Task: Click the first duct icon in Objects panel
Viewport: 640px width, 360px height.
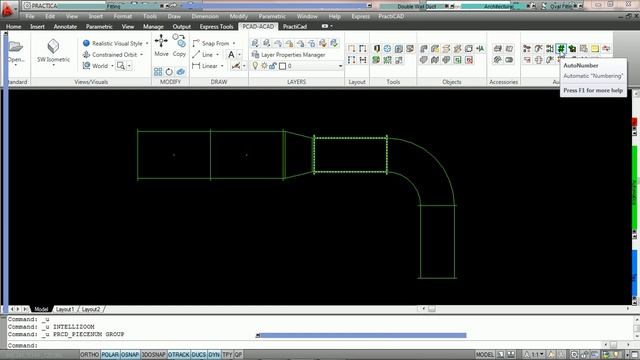Action: coord(424,49)
